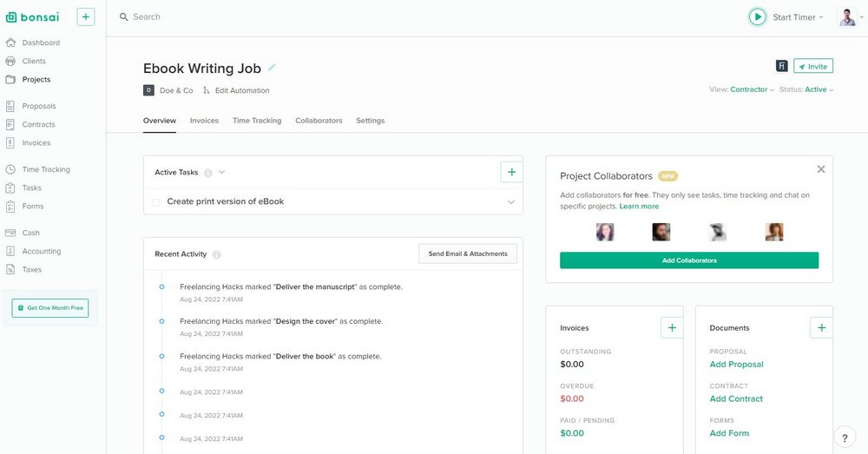Screen dimensions: 868x454
Task: Go to Projects in the sidebar
Action: [x=36, y=79]
